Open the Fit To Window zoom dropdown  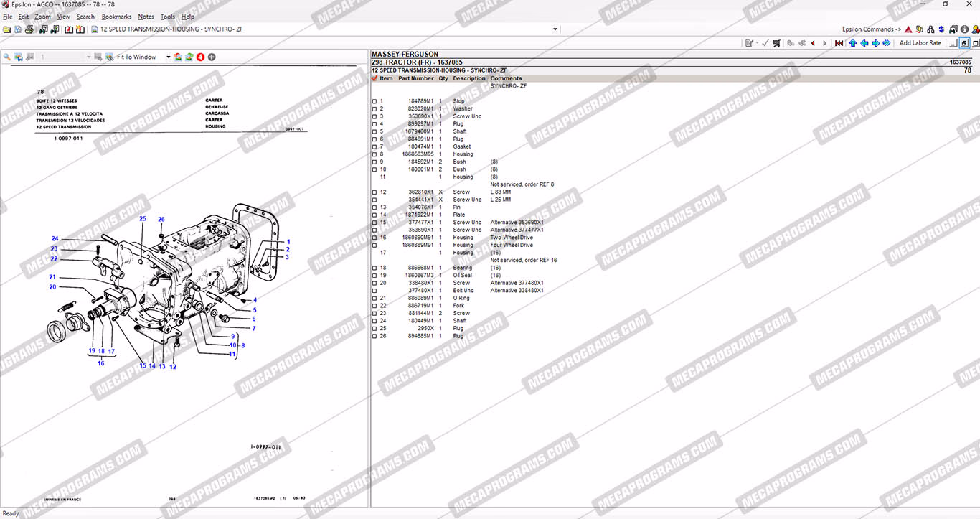click(x=169, y=57)
